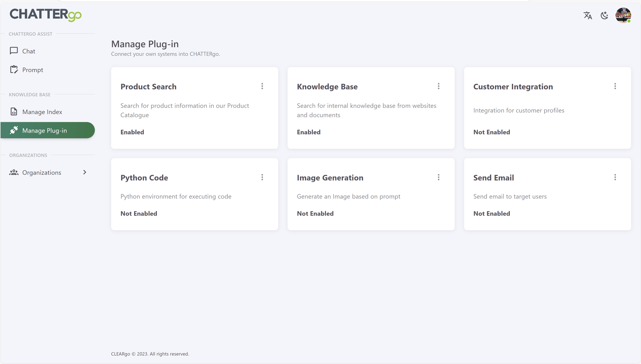Image resolution: width=641 pixels, height=364 pixels.
Task: Click the Send Email card title
Action: 494,178
